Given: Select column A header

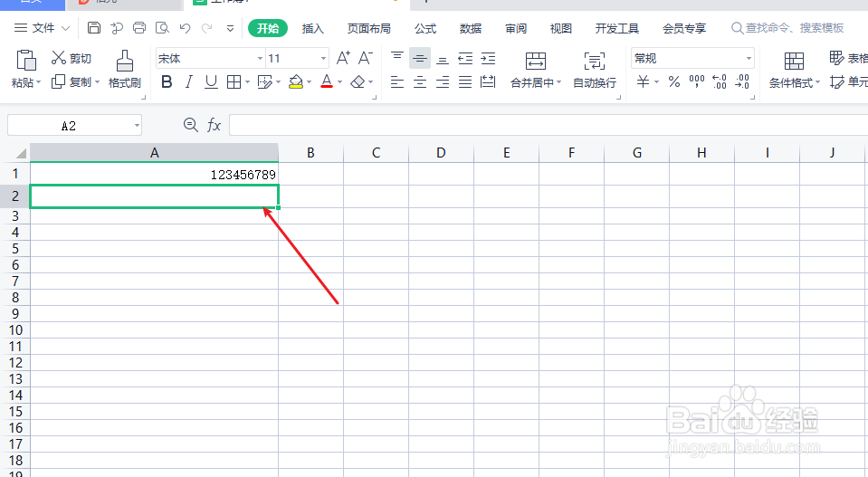Looking at the screenshot, I should coord(155,153).
